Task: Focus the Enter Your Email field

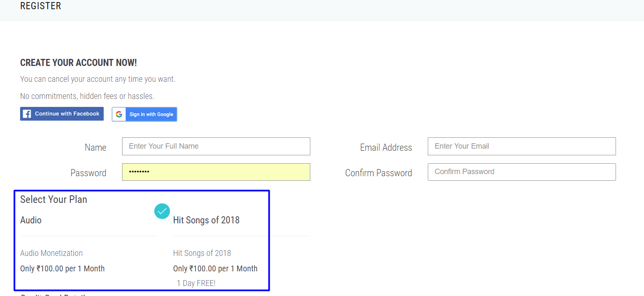Action: click(x=522, y=147)
